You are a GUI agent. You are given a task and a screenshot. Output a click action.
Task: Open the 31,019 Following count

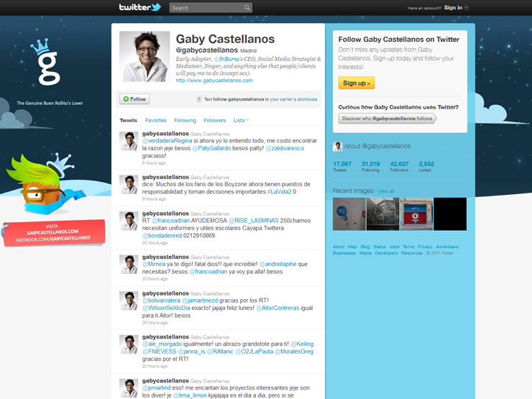370,166
